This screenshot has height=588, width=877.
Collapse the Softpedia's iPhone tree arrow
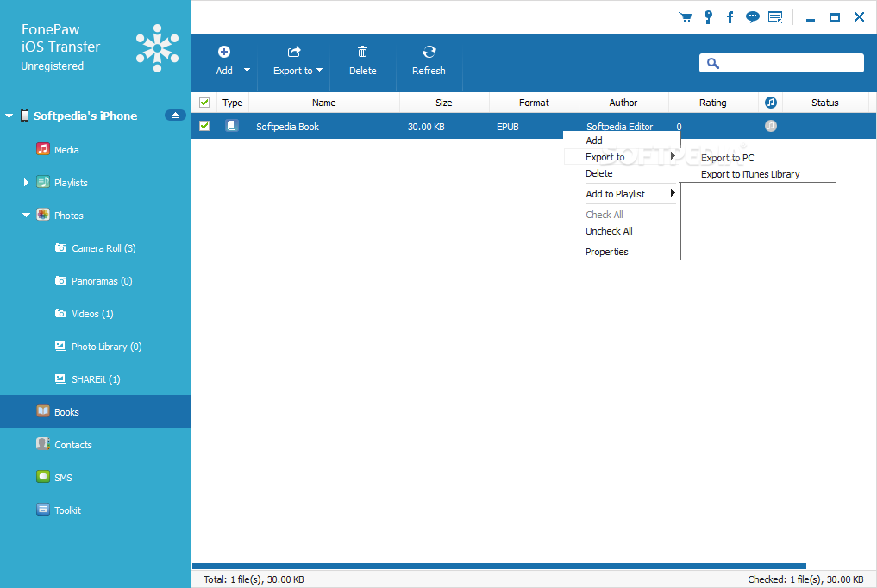pos(9,116)
